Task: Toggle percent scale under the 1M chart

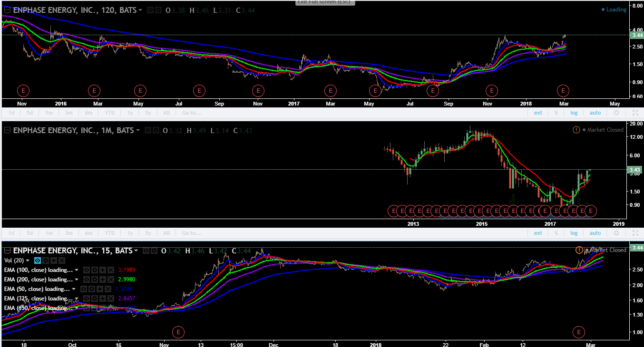Action: click(556, 233)
